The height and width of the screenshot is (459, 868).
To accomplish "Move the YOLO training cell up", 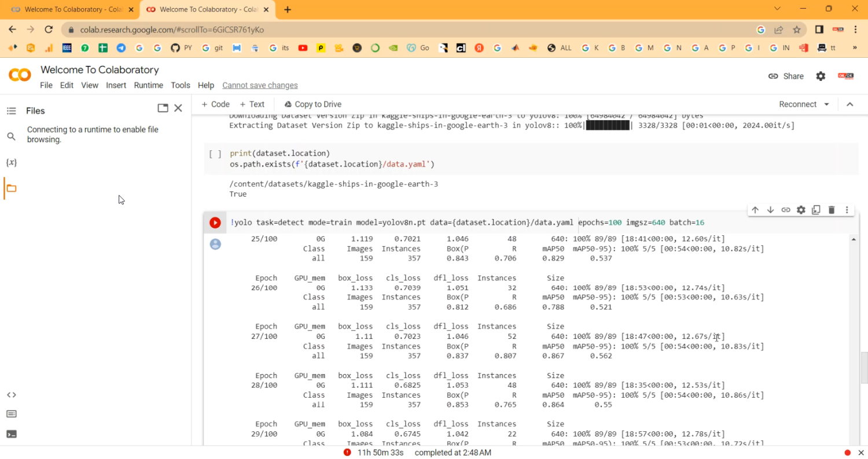I will pyautogui.click(x=755, y=210).
